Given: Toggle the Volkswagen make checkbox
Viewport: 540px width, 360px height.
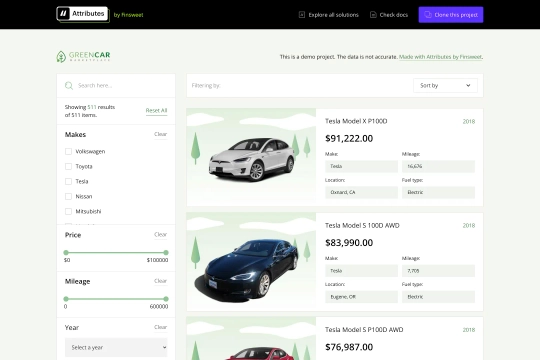Looking at the screenshot, I should (68, 151).
